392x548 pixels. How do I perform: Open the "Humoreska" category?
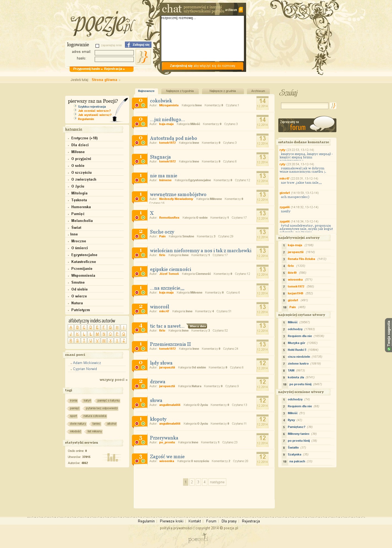pos(81,207)
